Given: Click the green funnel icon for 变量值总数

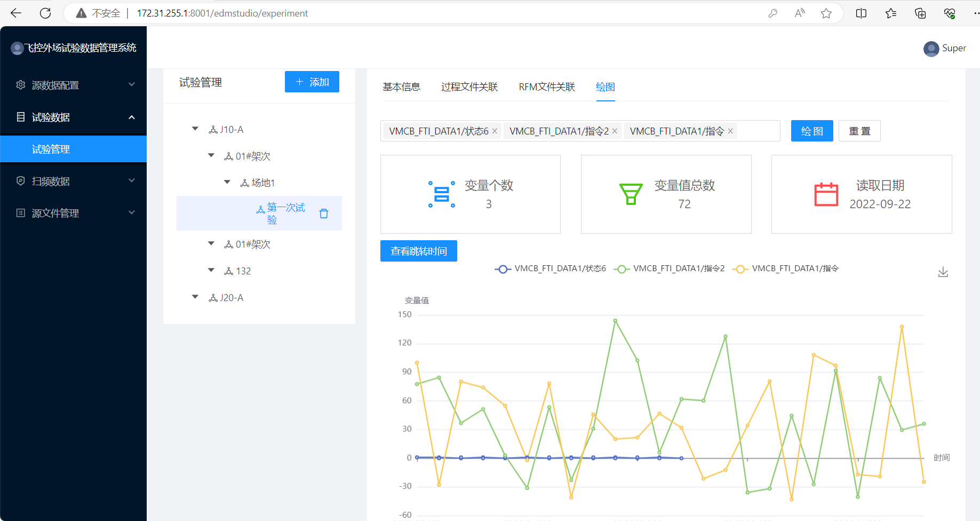Looking at the screenshot, I should [x=631, y=194].
